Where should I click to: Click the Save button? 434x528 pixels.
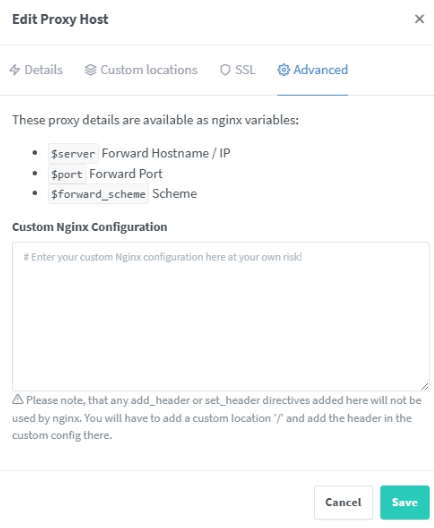point(405,502)
